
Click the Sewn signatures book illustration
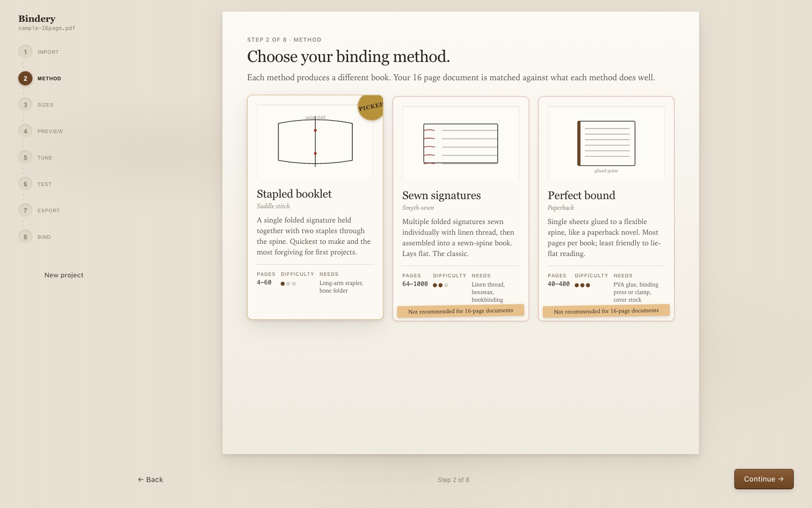tap(461, 143)
